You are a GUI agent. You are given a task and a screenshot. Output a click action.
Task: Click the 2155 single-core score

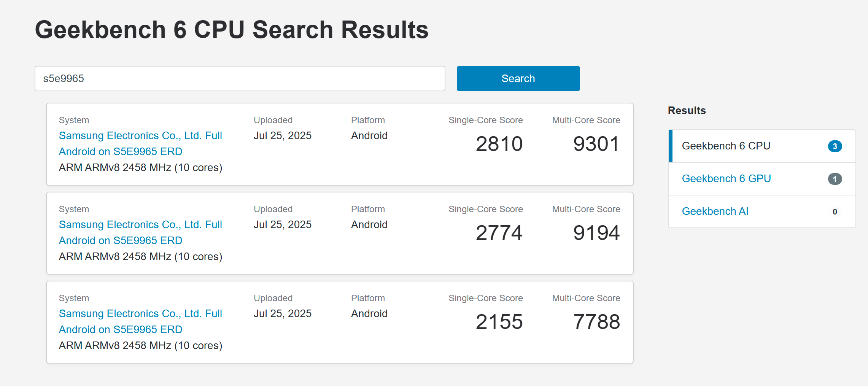pyautogui.click(x=499, y=322)
